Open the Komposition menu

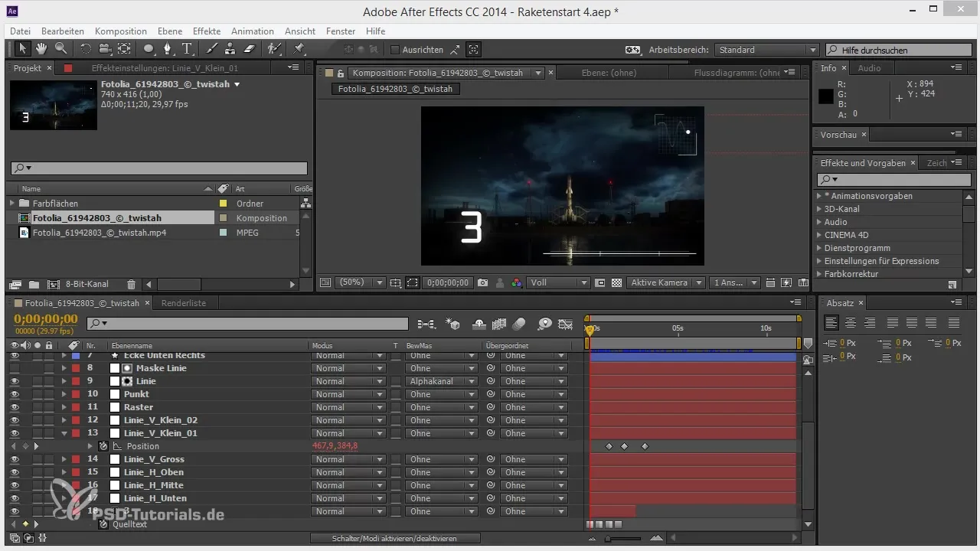121,31
